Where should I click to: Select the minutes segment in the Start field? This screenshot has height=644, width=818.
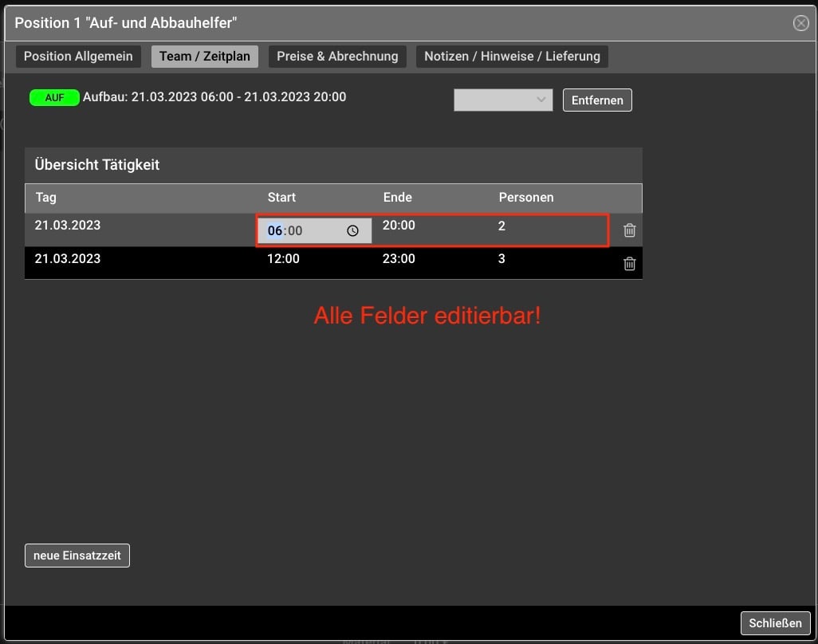coord(295,231)
